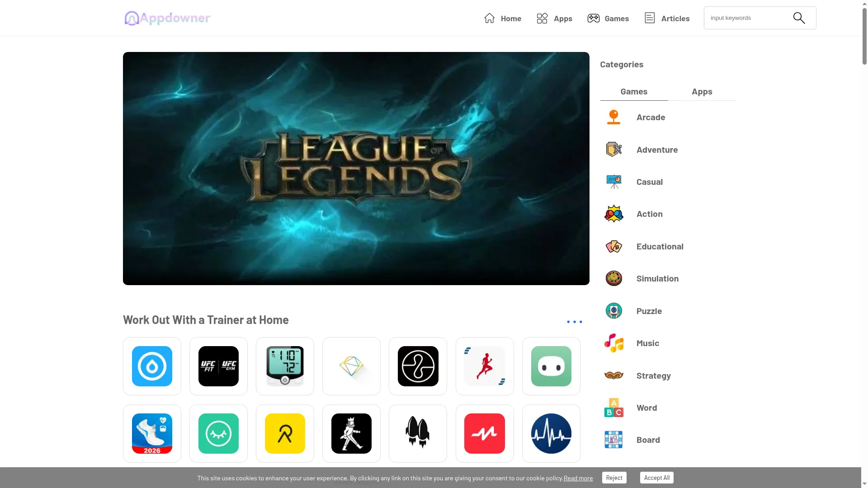Open the Board category text link
868x488 pixels.
point(648,440)
